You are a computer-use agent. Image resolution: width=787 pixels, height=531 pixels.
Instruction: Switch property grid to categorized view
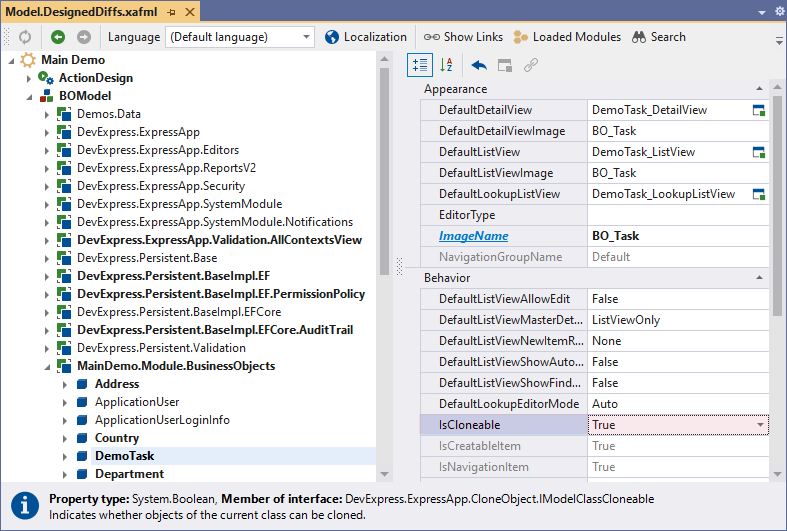[x=420, y=65]
